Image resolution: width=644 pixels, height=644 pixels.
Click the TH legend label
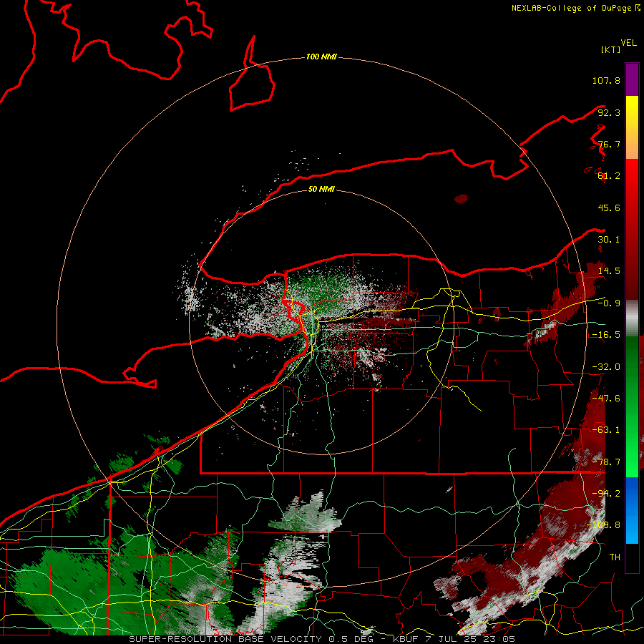tap(615, 557)
